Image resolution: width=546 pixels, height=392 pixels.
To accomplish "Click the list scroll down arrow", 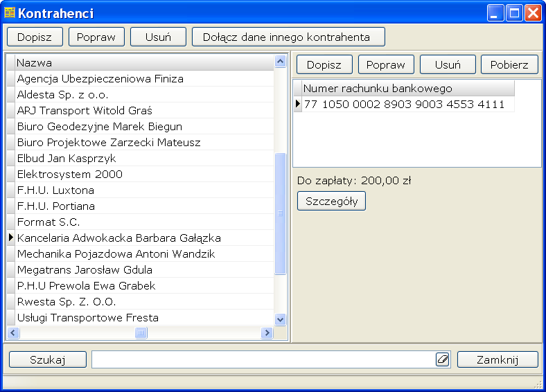I will click(281, 319).
